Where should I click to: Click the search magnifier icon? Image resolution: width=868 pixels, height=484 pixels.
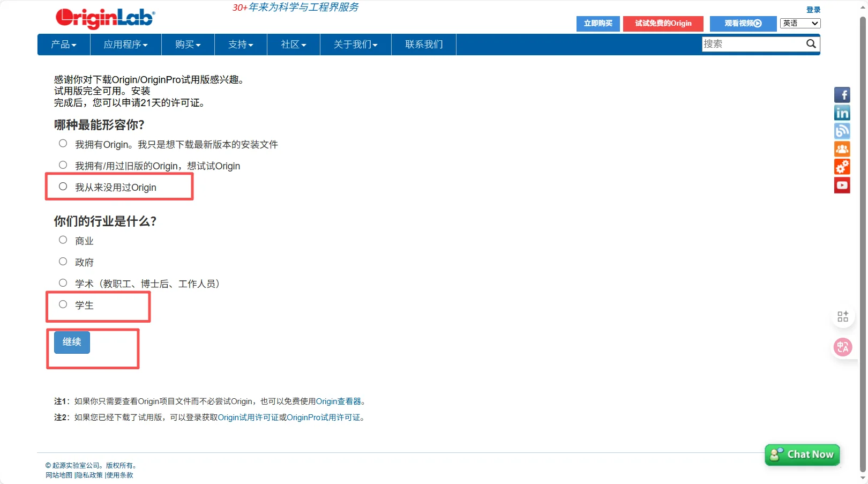811,44
